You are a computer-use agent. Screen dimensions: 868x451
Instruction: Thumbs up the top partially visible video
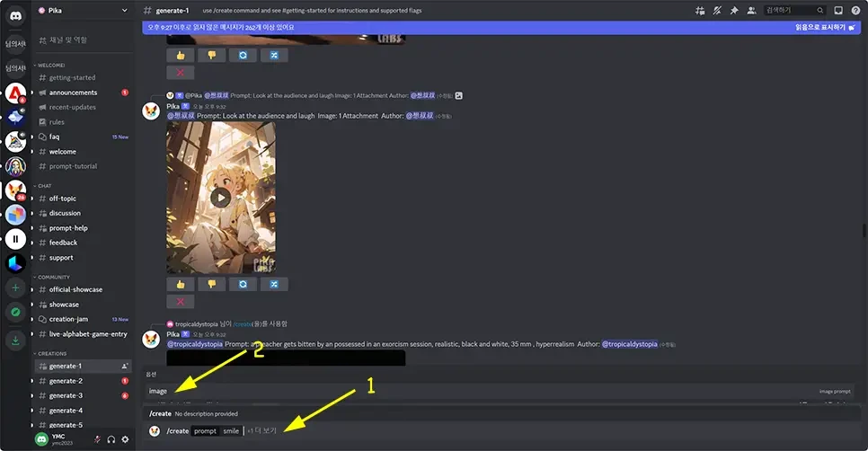[x=181, y=56]
